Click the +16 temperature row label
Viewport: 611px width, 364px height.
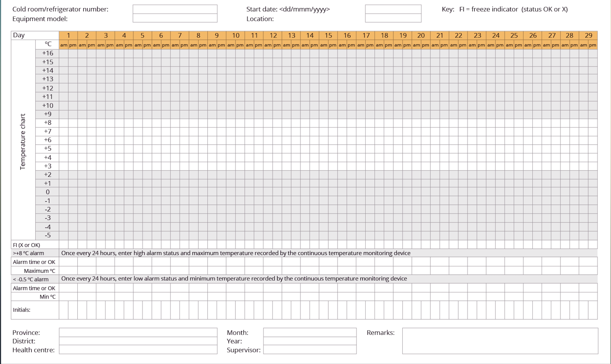[48, 53]
